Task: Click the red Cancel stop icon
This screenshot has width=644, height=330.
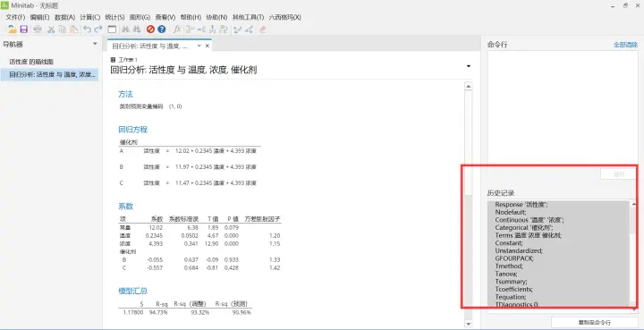Action: pos(150,30)
